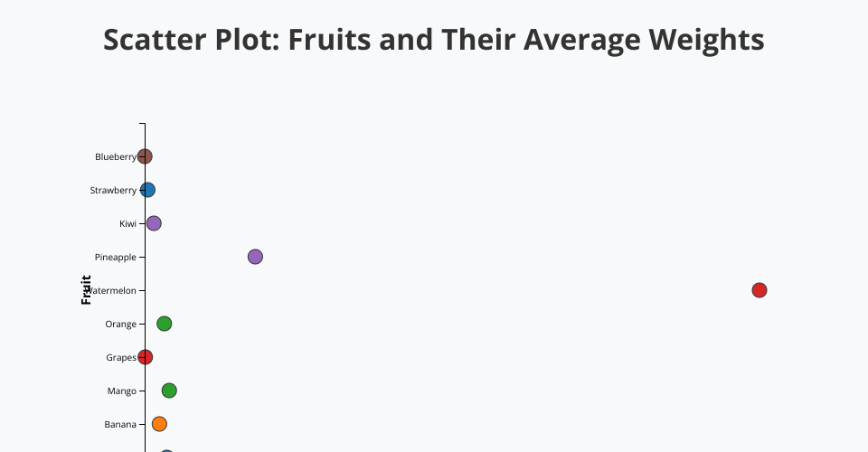Viewport: 868px width, 452px height.
Task: Click the orange Banana data point
Action: (x=160, y=424)
